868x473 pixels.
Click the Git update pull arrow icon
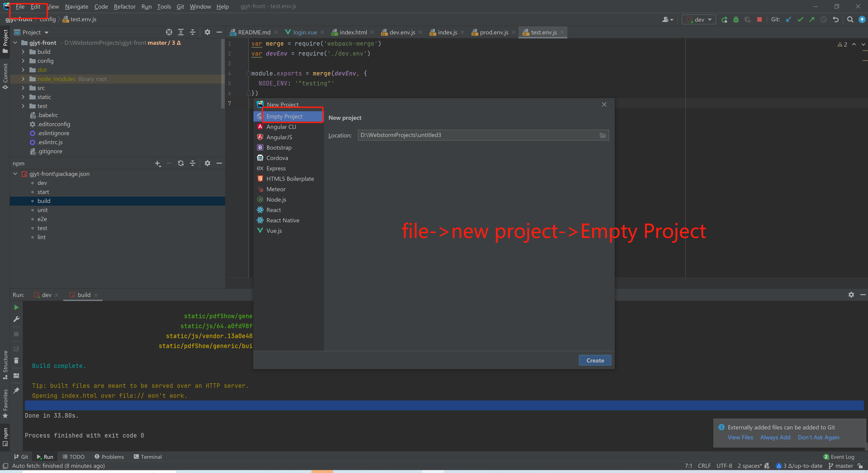click(788, 19)
